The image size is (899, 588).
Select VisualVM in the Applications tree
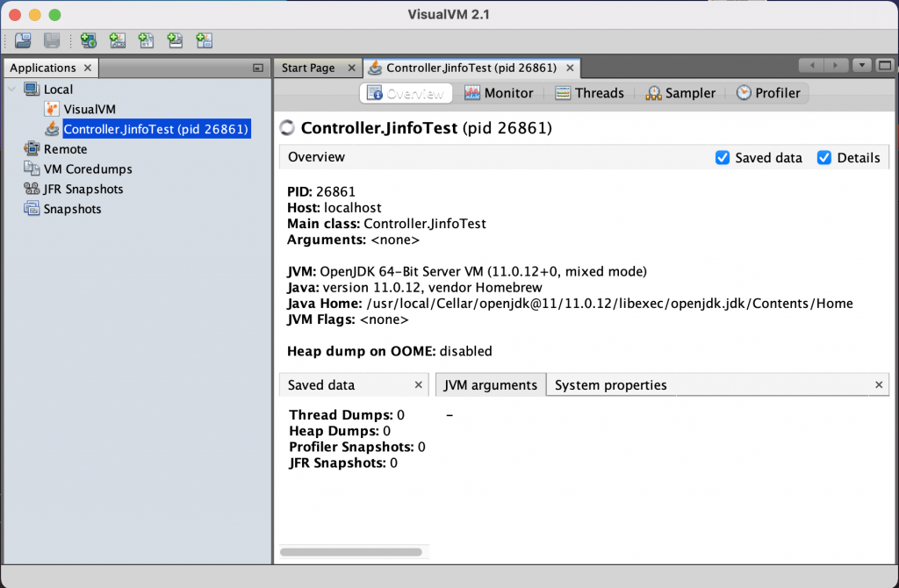(x=90, y=109)
